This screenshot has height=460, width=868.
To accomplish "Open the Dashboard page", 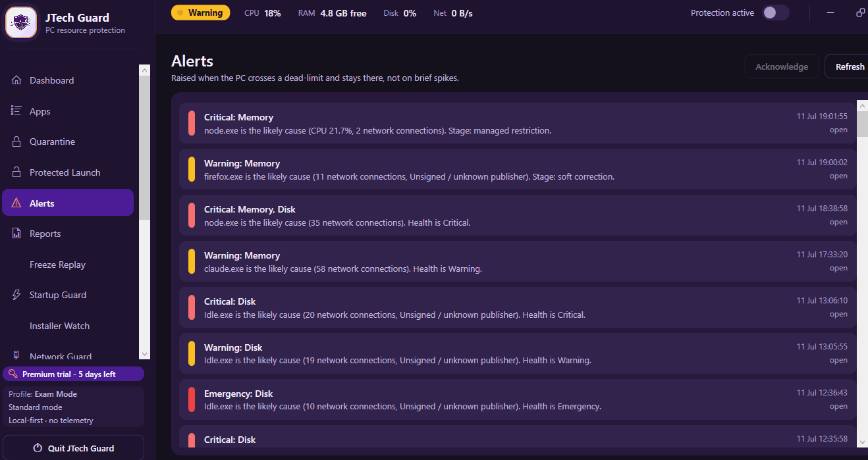I will (68, 80).
